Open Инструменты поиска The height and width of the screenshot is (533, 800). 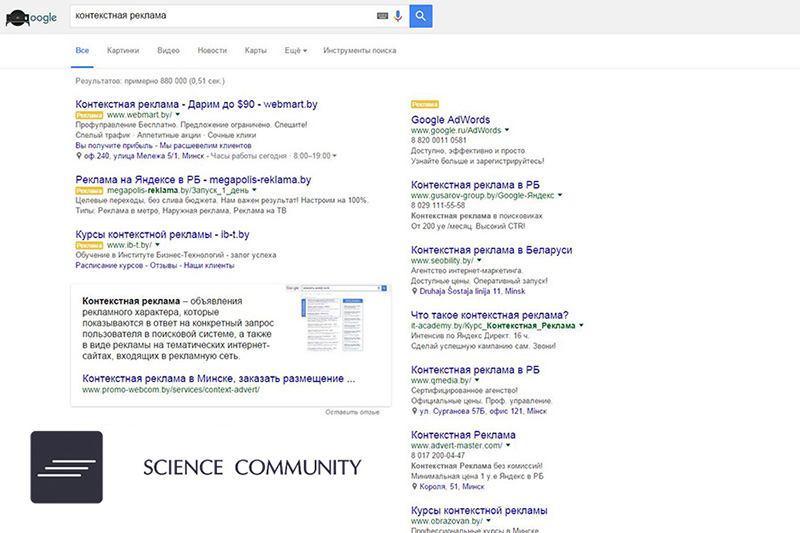pyautogui.click(x=360, y=50)
